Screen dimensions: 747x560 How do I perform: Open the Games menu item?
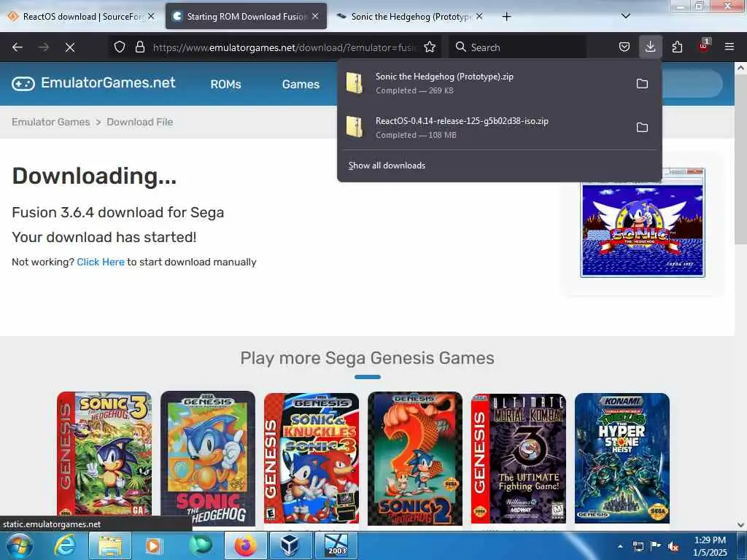[301, 85]
